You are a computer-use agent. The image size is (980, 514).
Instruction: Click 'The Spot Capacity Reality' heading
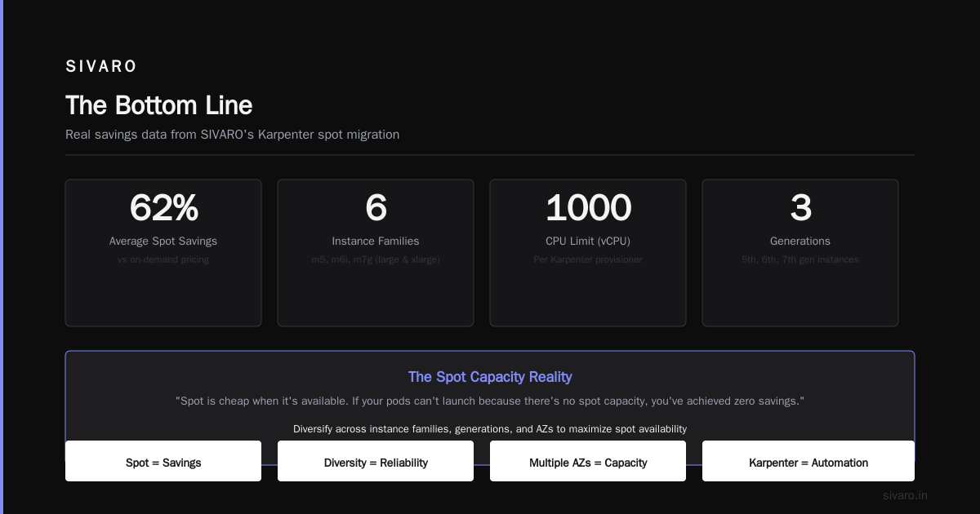click(x=490, y=377)
